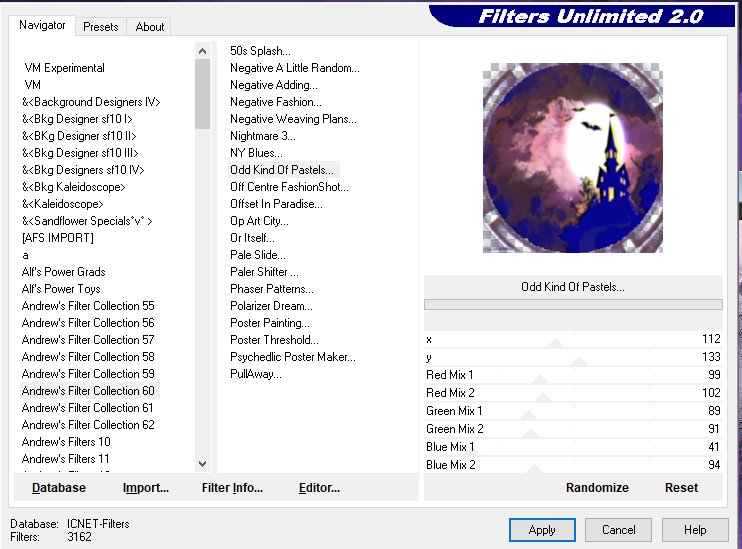Open the Database menu button
The image size is (742, 549).
coord(59,488)
